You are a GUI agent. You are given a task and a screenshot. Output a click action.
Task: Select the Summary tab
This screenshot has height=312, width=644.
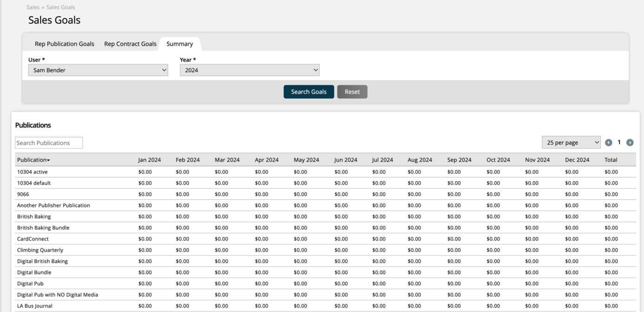179,44
